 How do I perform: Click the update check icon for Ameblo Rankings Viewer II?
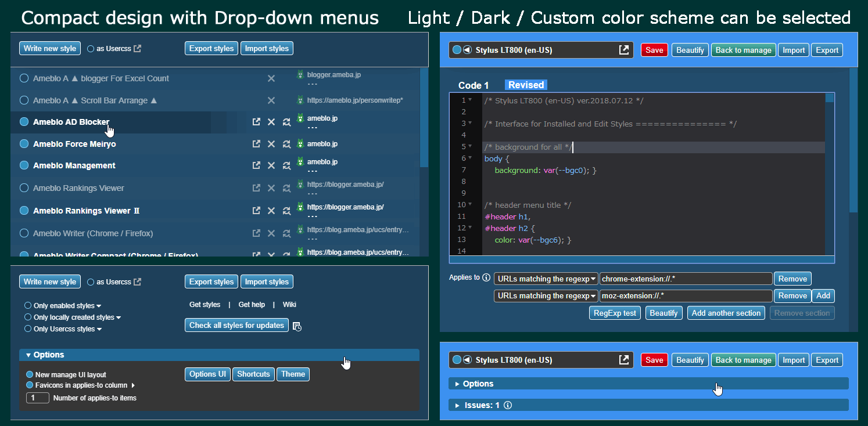286,211
